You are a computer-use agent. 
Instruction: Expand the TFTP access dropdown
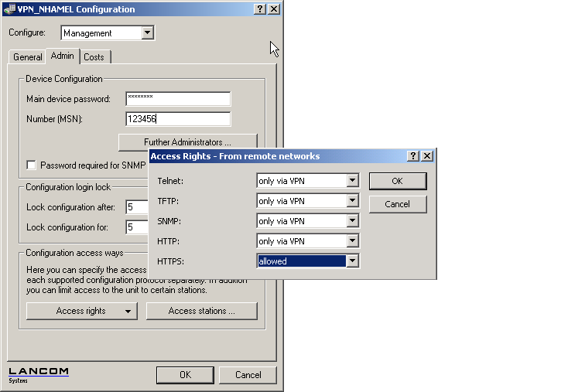pos(353,201)
